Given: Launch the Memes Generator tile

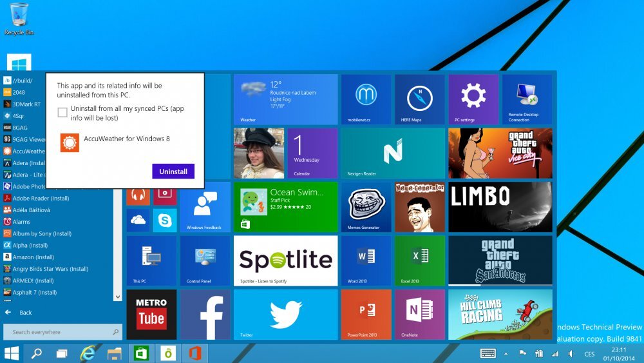Looking at the screenshot, I should (x=366, y=207).
